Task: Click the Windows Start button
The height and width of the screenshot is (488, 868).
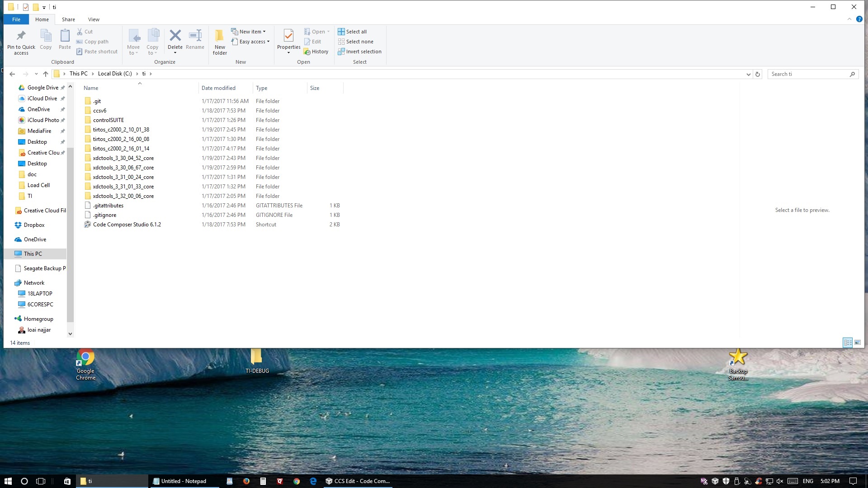Action: click(8, 481)
